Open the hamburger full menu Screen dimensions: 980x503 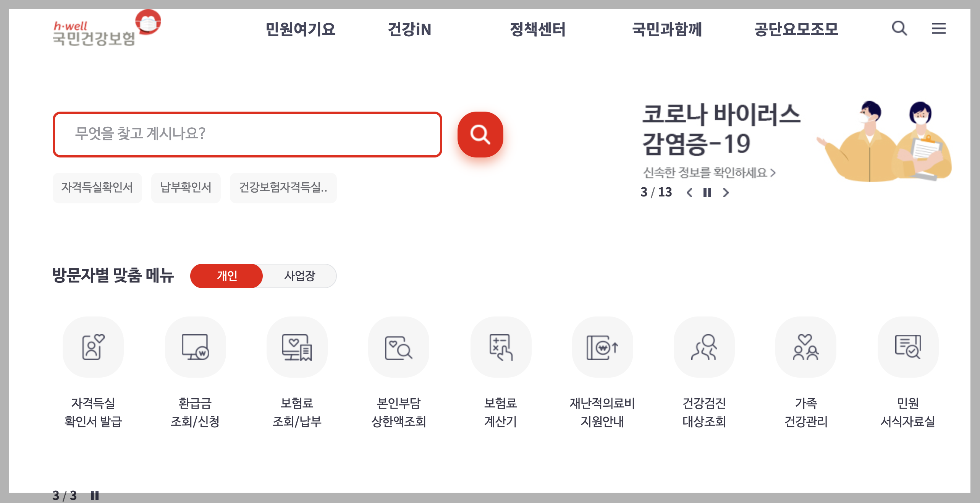[x=938, y=29]
